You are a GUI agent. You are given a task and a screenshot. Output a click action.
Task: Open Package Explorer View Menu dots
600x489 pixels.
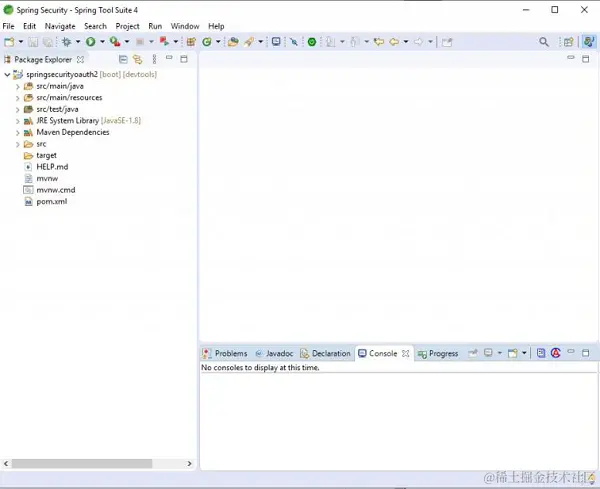coord(154,59)
